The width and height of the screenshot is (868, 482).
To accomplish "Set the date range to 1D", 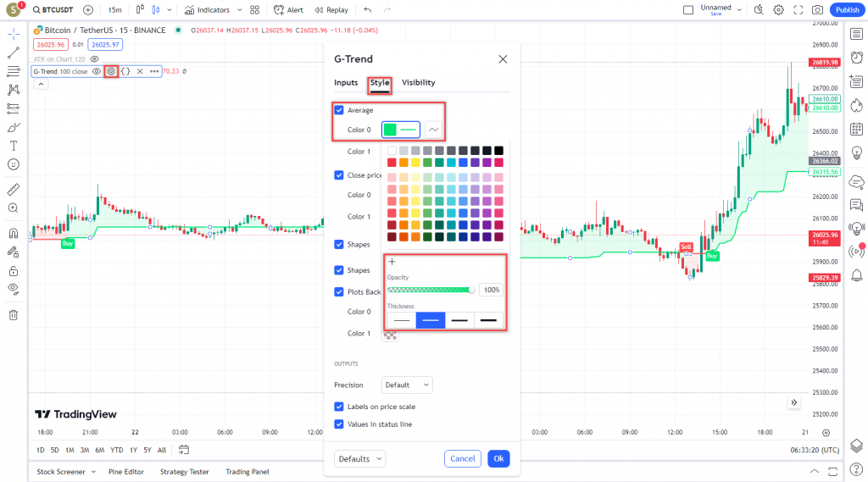I will click(x=41, y=451).
